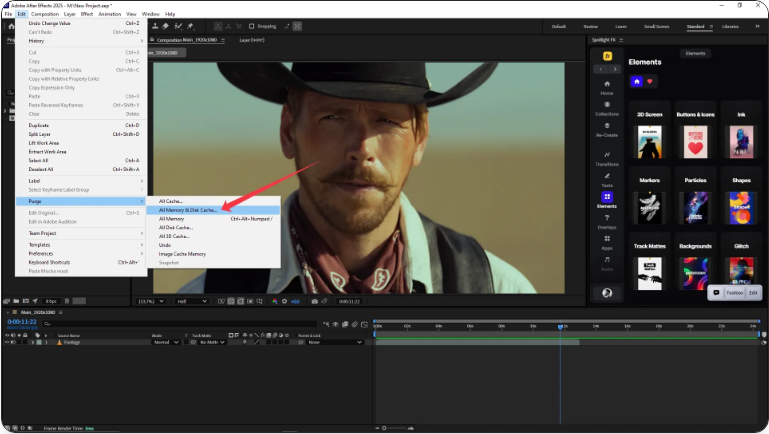Toggle the lock on Main_1920x1080 timeline tab
Image resolution: width=769 pixels, height=434 pixels.
tap(6, 313)
